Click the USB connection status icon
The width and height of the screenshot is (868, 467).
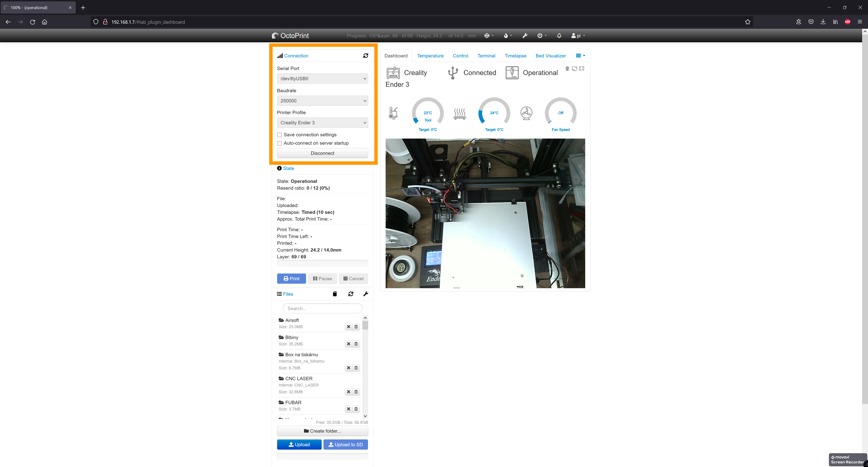point(453,73)
